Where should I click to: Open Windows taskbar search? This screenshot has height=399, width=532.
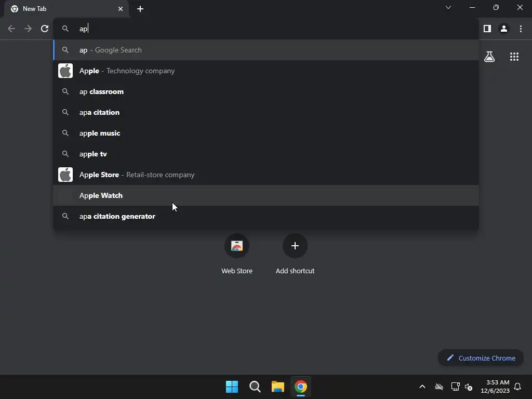click(x=255, y=387)
